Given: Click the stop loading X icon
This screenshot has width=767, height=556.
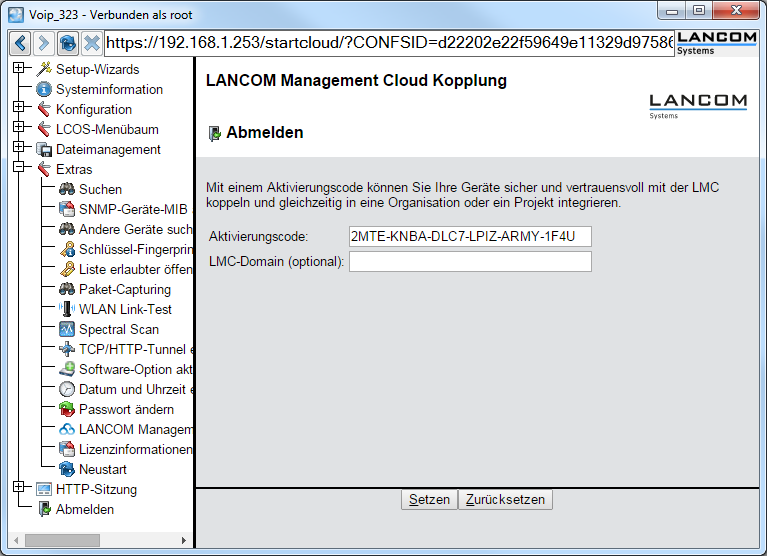Looking at the screenshot, I should (x=91, y=44).
